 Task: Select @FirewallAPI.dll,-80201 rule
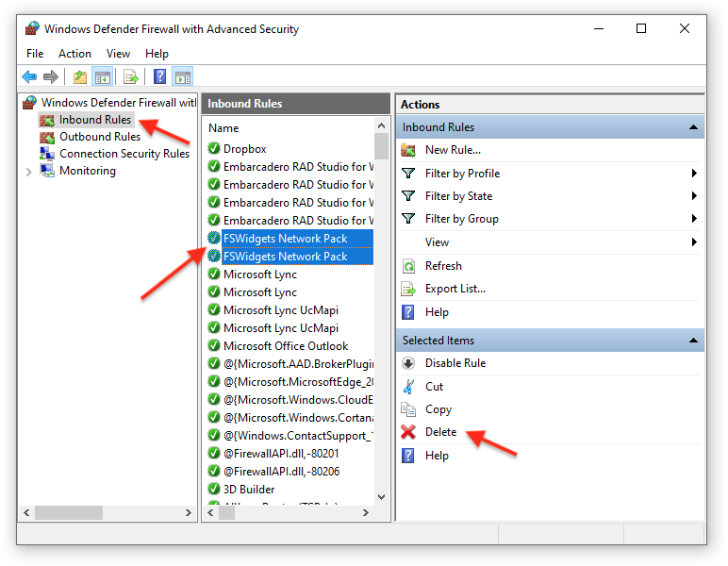(281, 454)
